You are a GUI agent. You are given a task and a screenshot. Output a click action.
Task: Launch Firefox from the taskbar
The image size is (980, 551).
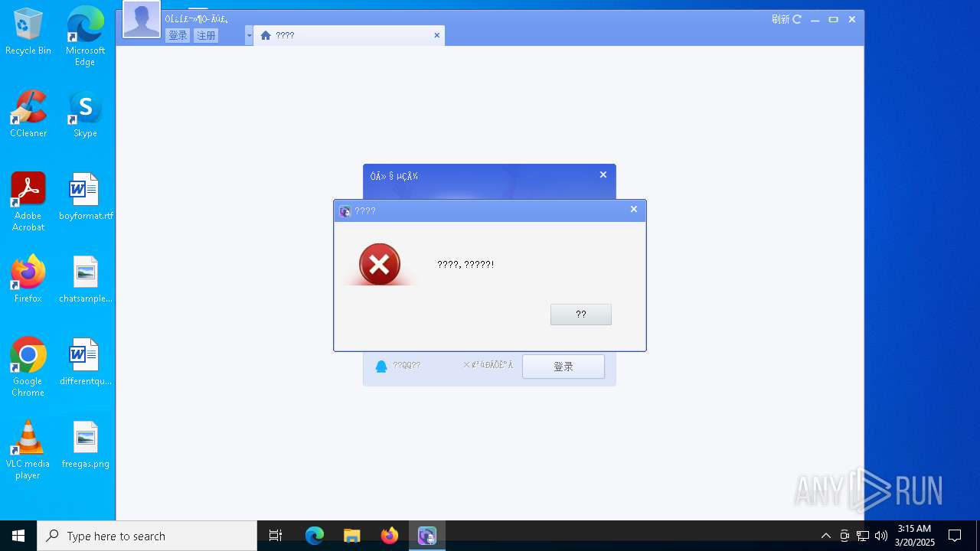[x=390, y=536]
